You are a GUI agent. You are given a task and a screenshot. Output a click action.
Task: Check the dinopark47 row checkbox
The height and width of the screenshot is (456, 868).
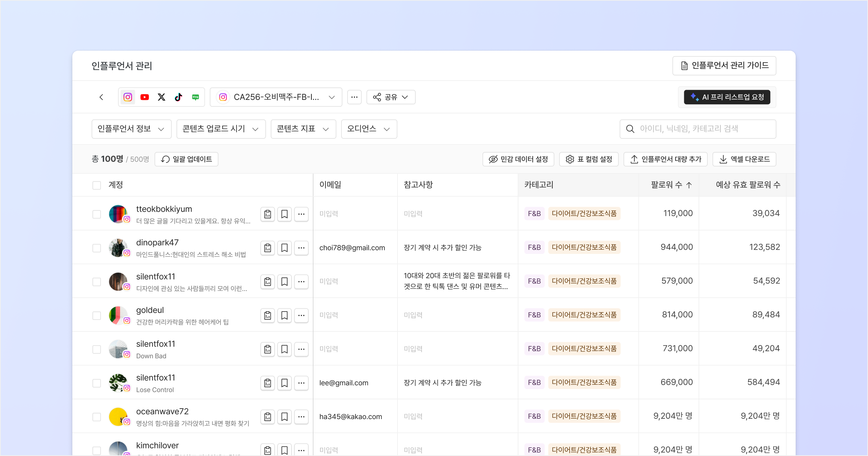point(97,248)
